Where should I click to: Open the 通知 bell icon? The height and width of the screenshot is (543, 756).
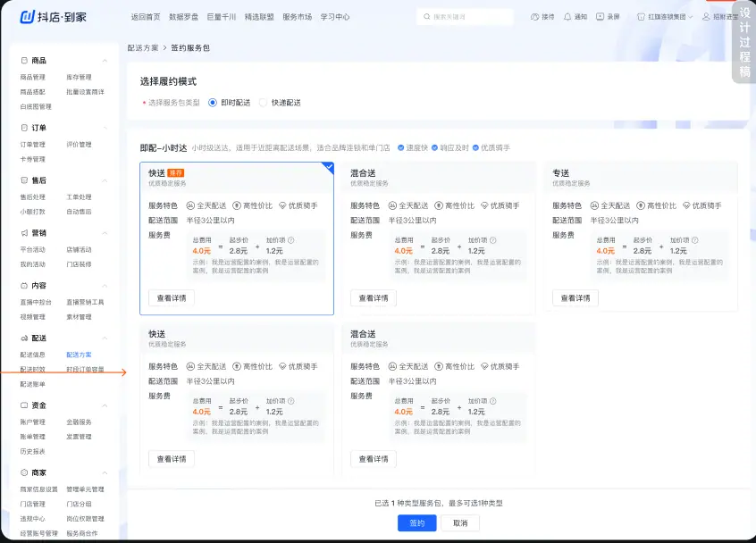(x=567, y=17)
